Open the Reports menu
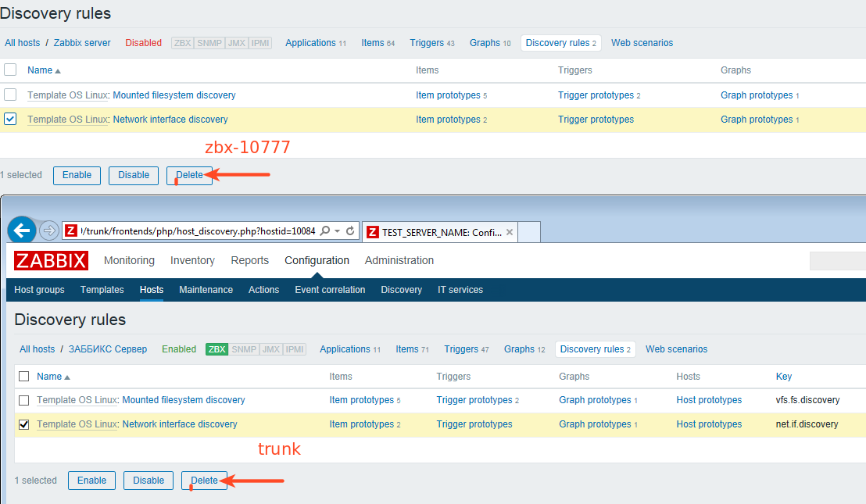This screenshot has height=504, width=866. [249, 260]
